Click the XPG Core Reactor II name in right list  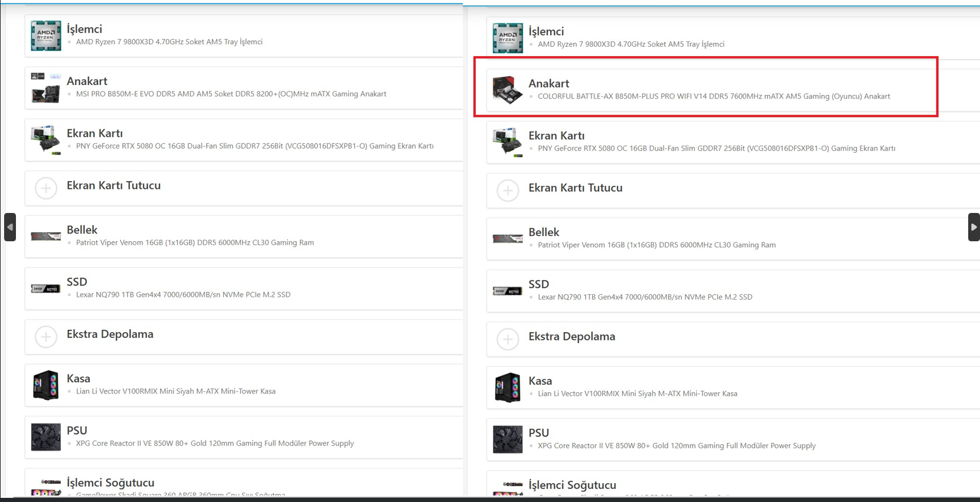tap(677, 445)
